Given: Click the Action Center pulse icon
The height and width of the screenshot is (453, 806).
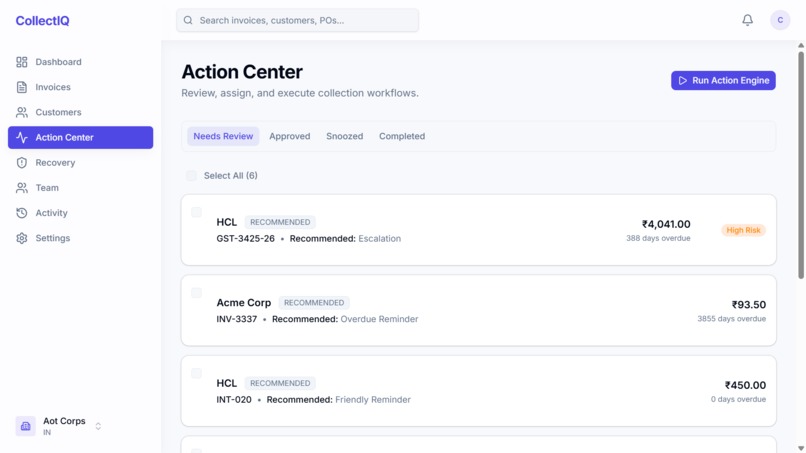Looking at the screenshot, I should [22, 137].
